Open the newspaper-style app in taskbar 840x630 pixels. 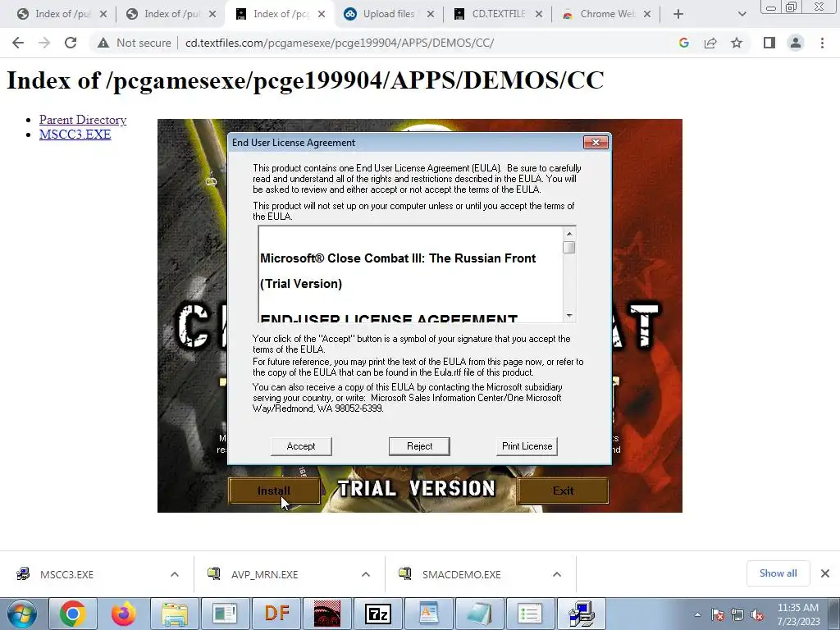[x=226, y=614]
